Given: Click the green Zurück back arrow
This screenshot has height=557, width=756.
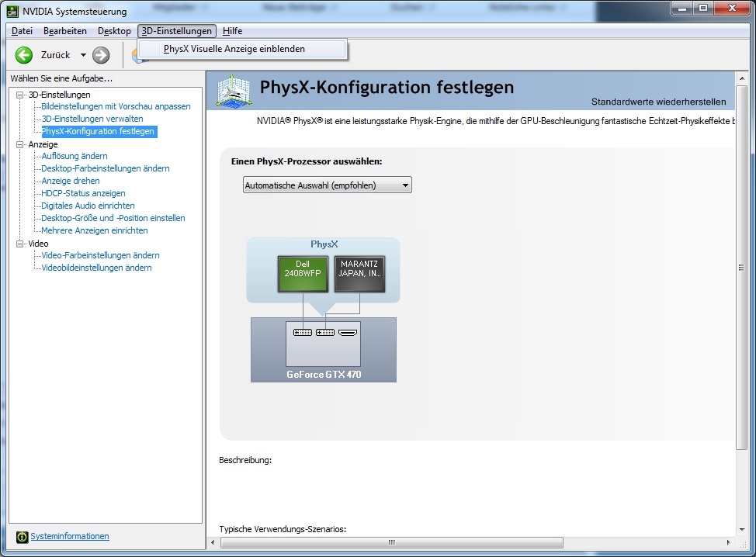Looking at the screenshot, I should (23, 55).
